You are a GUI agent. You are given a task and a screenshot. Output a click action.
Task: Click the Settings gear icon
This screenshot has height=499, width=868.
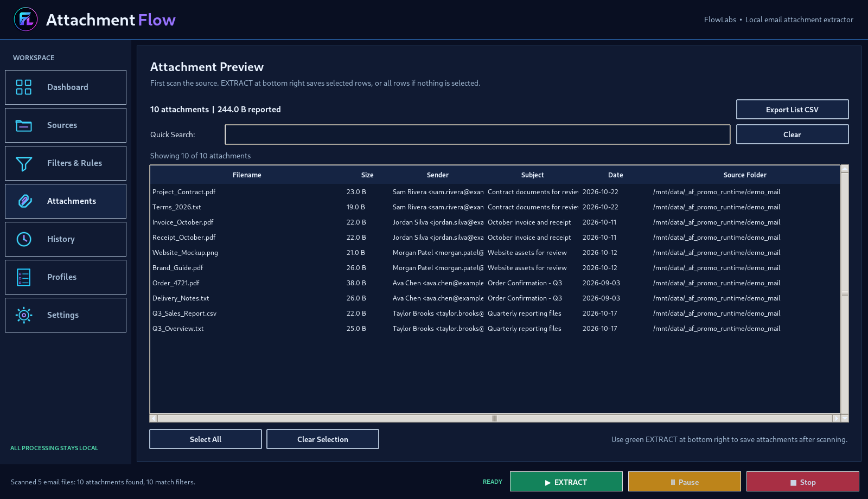24,315
